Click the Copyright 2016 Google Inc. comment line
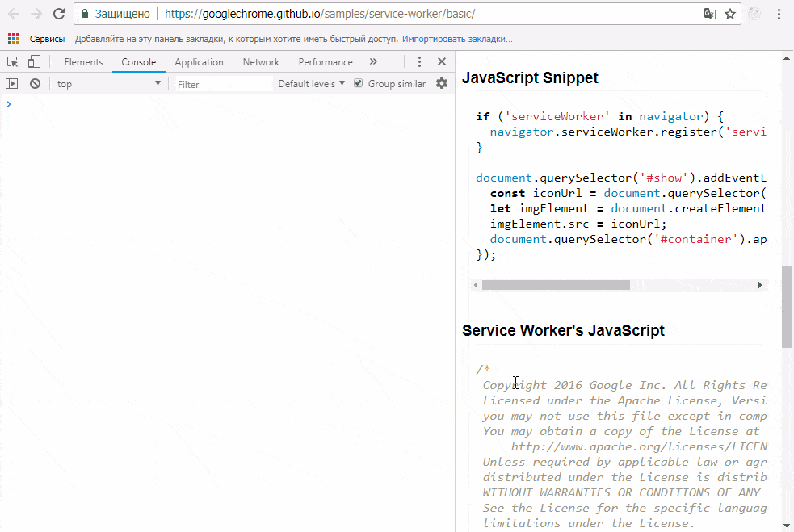Image resolution: width=794 pixels, height=532 pixels. coord(624,385)
